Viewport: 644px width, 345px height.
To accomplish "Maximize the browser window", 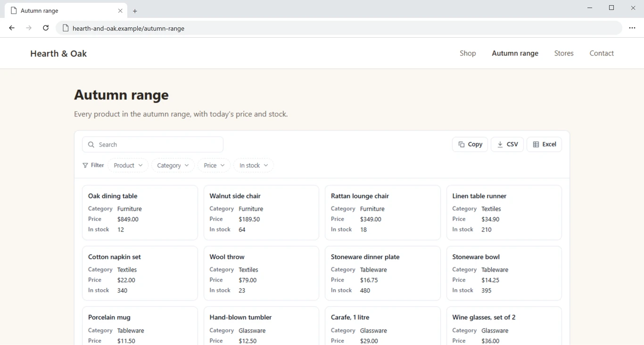I will click(611, 8).
